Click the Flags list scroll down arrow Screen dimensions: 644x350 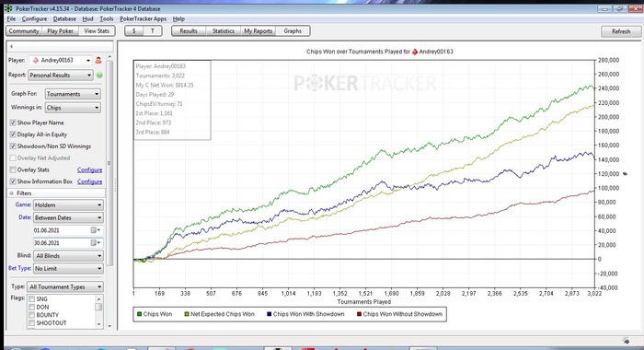point(98,324)
